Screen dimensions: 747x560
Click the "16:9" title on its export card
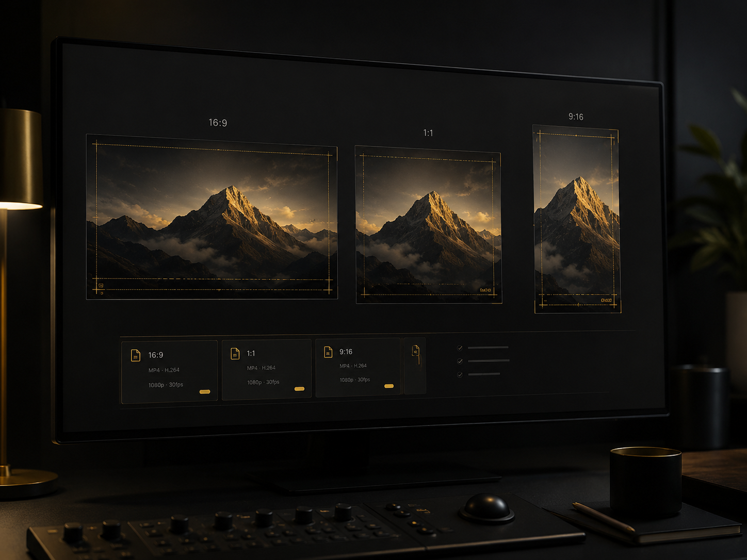(156, 355)
